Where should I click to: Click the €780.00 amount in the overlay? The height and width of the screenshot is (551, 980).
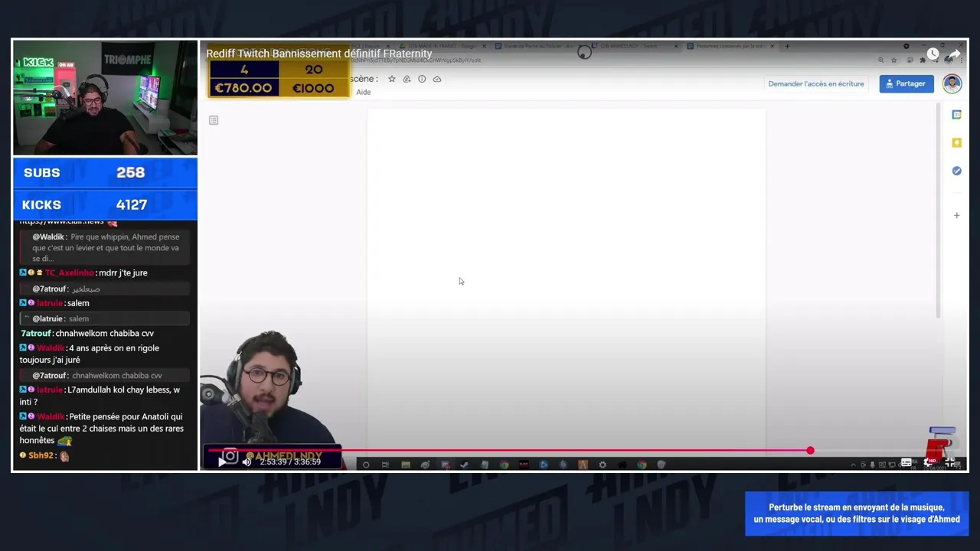tap(243, 88)
